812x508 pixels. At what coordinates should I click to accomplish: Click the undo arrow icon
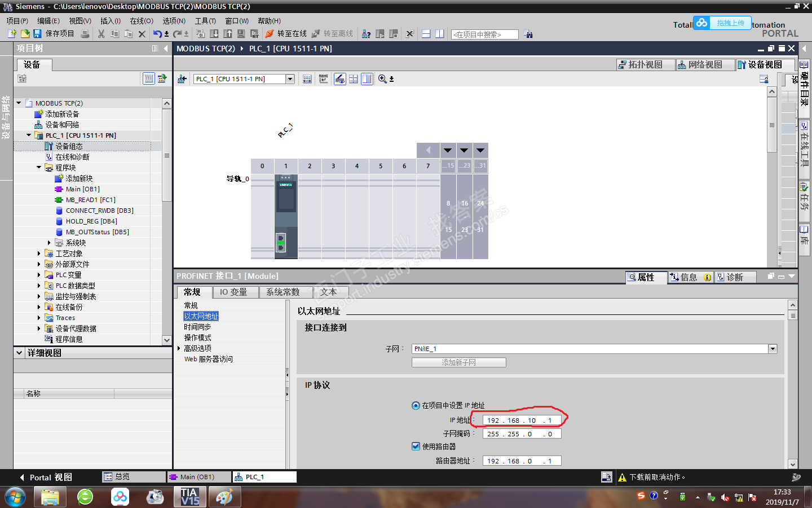[157, 34]
